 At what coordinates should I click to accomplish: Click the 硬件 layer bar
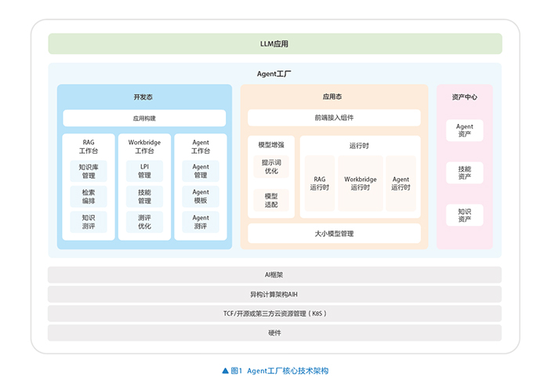pos(274,333)
